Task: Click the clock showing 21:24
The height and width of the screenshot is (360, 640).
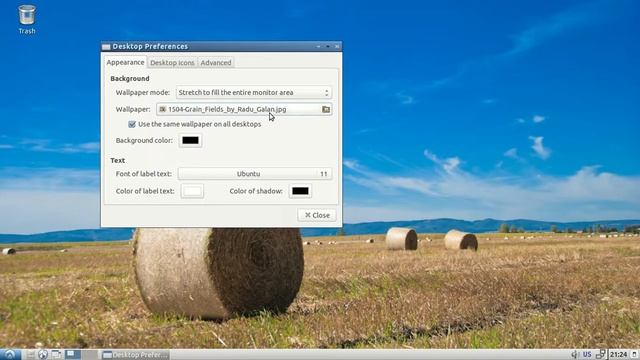Action: click(x=618, y=354)
